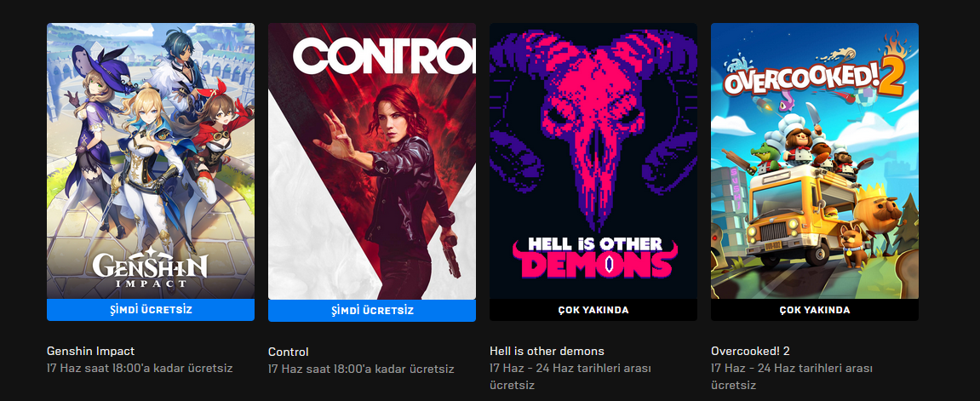The width and height of the screenshot is (980, 401).
Task: Click the white CONTROL logo on cover
Action: pyautogui.click(x=384, y=55)
